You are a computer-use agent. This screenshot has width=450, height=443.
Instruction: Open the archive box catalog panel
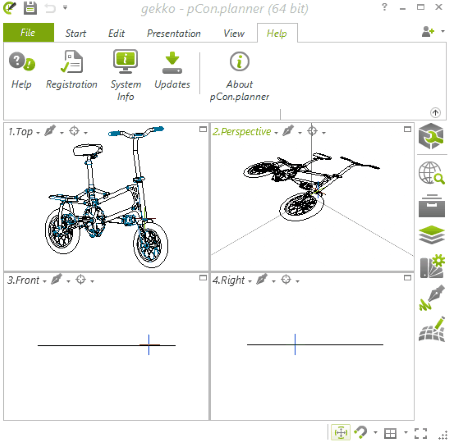coord(431,205)
